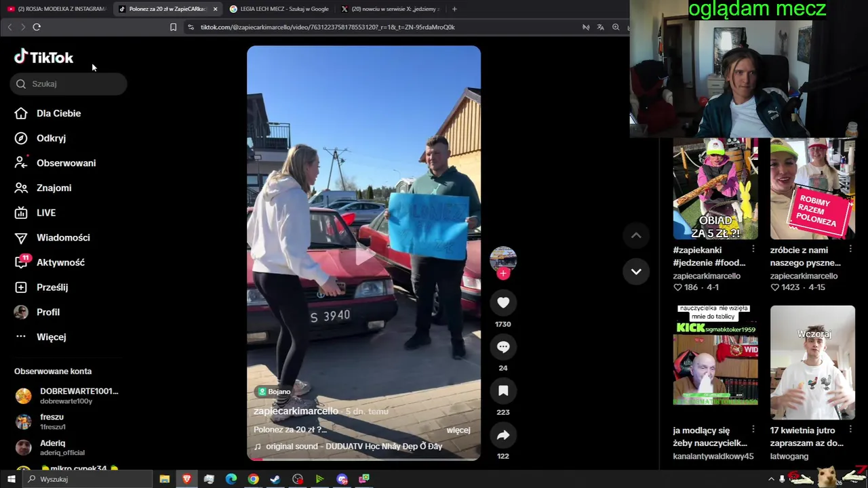868x488 pixels.
Task: Click the browser forward arrow
Action: 22,27
